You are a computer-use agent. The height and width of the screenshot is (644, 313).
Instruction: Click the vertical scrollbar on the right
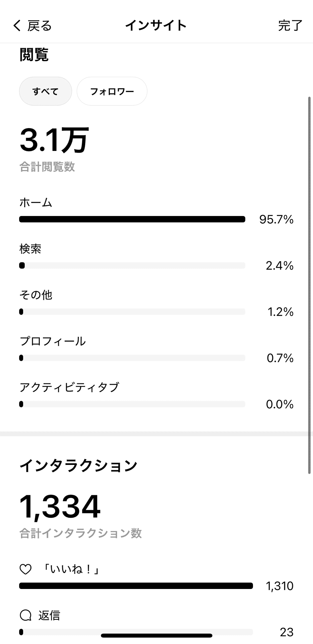310,285
